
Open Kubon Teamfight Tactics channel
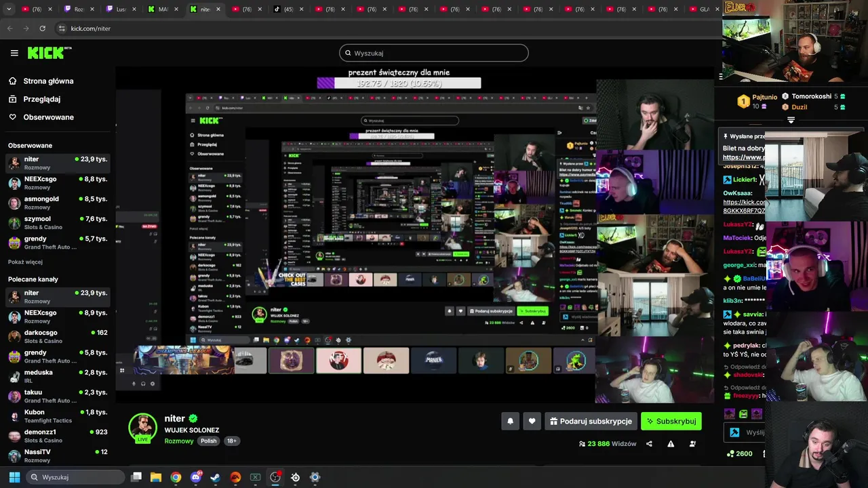[57, 416]
